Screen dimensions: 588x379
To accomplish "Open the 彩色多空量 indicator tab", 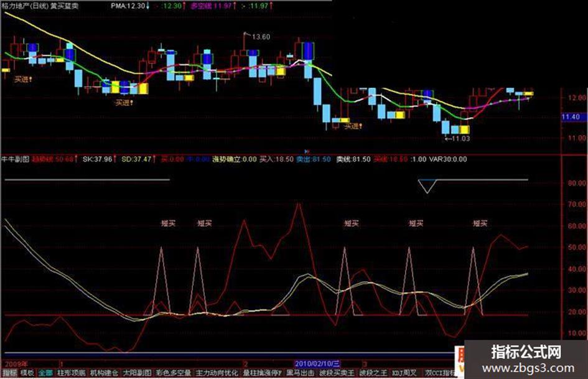I will pos(174,373).
